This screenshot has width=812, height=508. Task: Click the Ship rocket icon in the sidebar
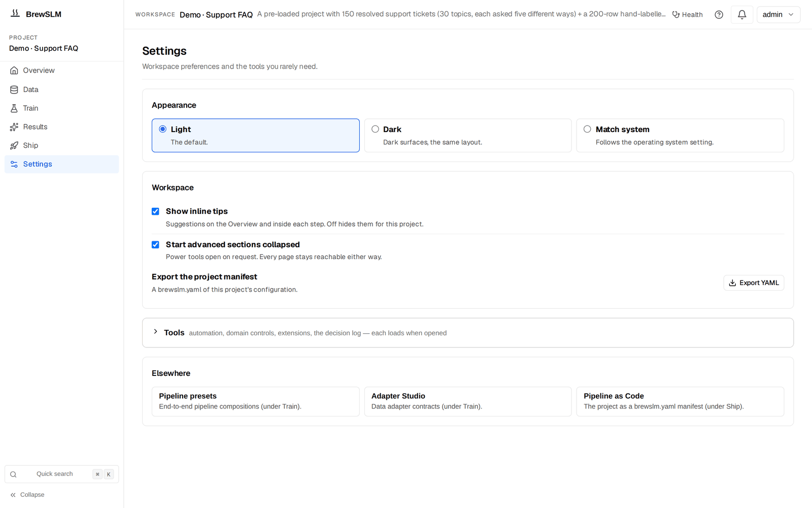tap(14, 145)
